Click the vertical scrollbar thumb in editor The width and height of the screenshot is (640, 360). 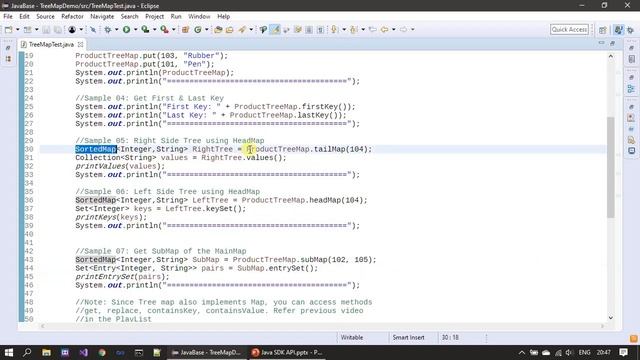pos(611,167)
